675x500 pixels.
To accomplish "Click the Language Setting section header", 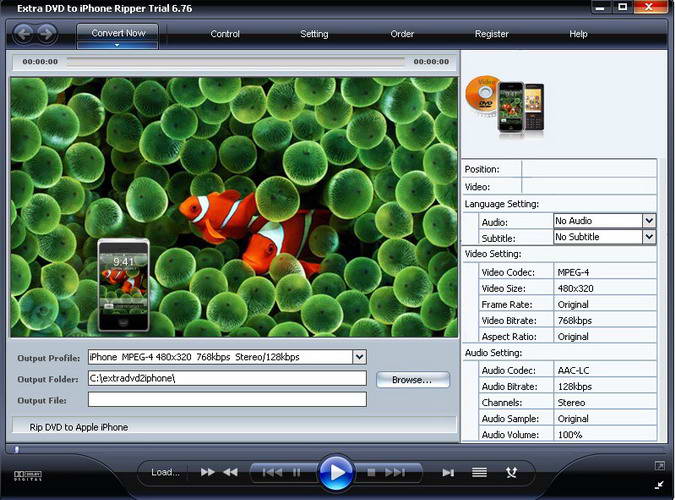I will pos(502,204).
